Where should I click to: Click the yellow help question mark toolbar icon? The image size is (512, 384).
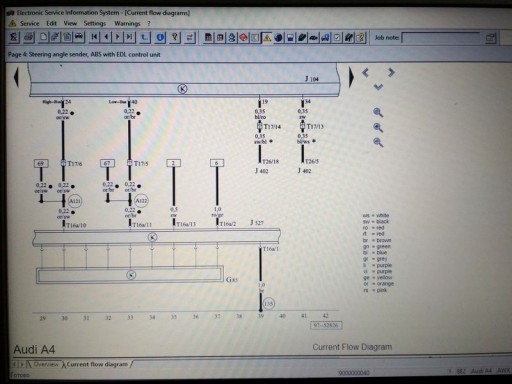tap(175, 37)
